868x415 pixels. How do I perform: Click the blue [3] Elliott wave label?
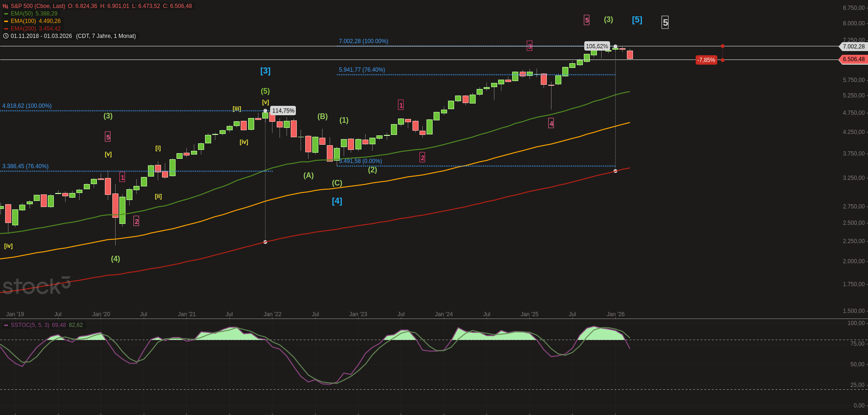tap(265, 71)
